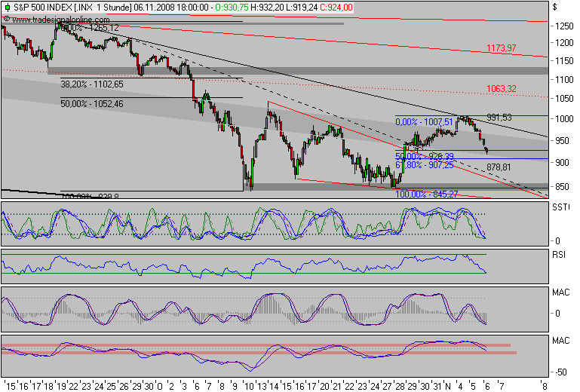This screenshot has height=392, width=580.
Task: Click the blue 100,00% - 845,27 retracement label
Action: 426,194
